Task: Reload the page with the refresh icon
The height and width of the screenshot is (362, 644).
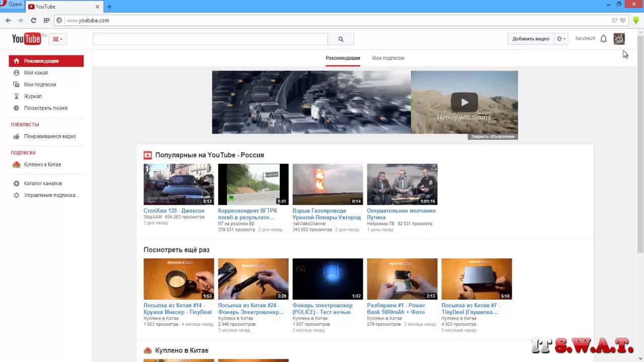Action: tap(34, 21)
